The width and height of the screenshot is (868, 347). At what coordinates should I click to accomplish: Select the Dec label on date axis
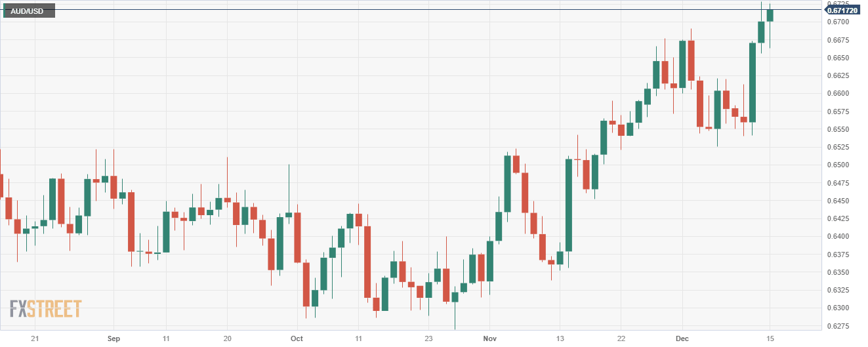(682, 339)
